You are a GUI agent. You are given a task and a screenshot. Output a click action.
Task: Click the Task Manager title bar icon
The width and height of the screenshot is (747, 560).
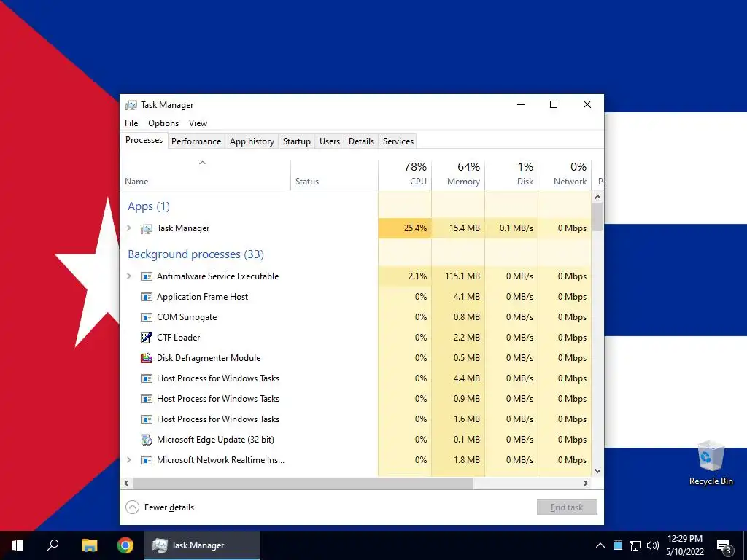[131, 105]
